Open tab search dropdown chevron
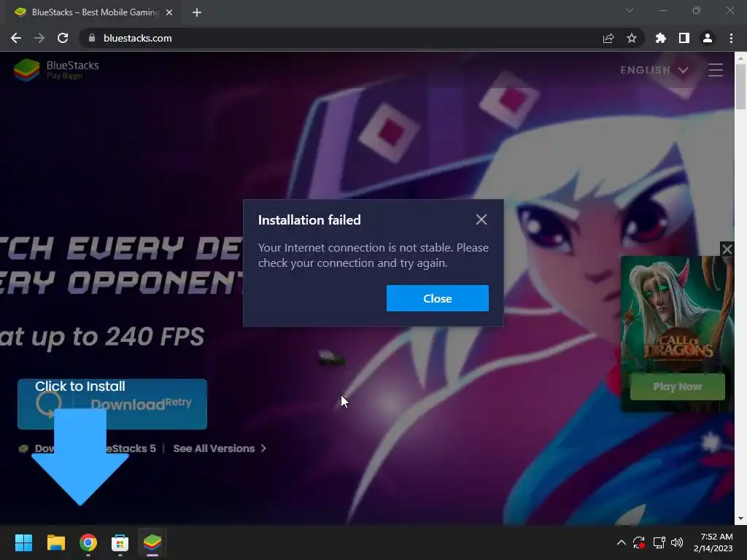 coord(630,10)
